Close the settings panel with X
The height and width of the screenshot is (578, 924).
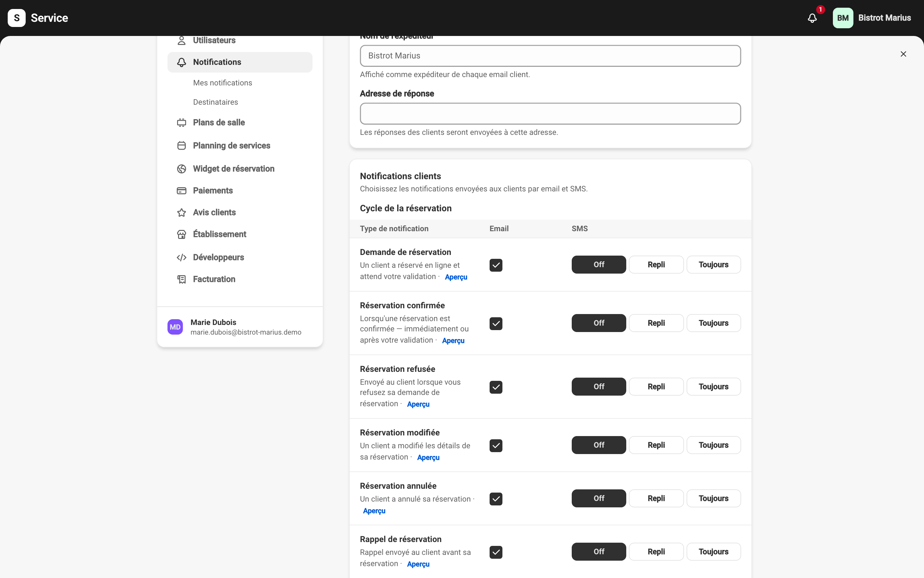903,54
